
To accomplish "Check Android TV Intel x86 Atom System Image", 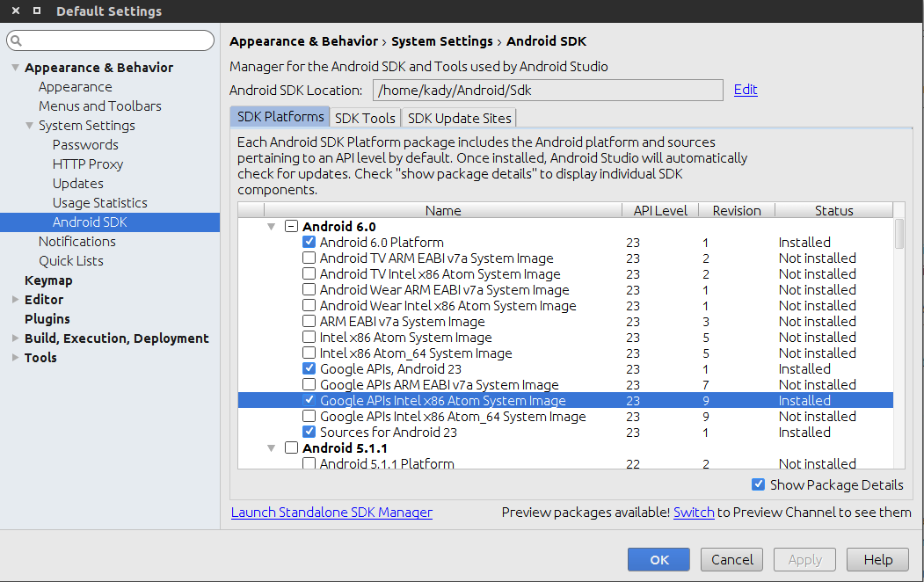I will [x=309, y=274].
